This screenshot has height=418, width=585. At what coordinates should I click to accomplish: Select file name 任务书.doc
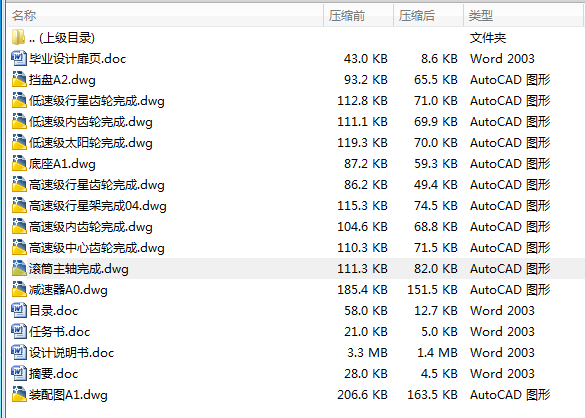click(x=60, y=332)
